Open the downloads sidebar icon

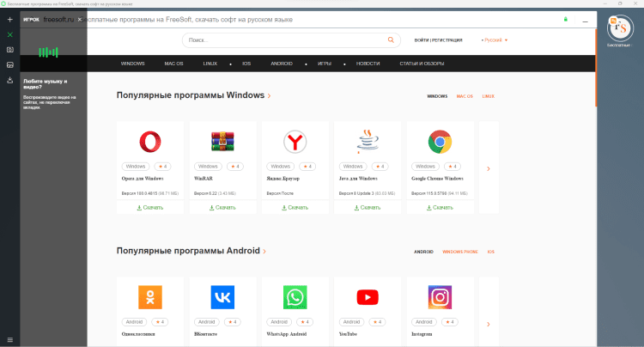click(9, 80)
